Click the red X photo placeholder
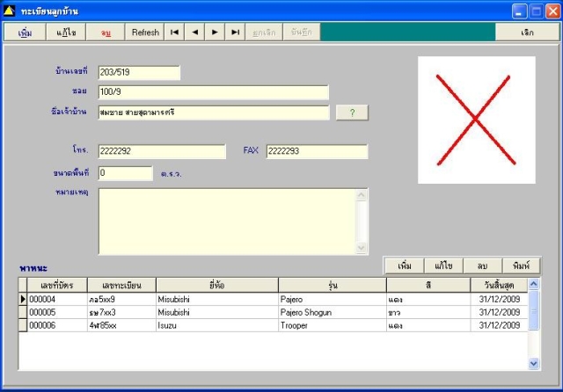 pyautogui.click(x=477, y=120)
